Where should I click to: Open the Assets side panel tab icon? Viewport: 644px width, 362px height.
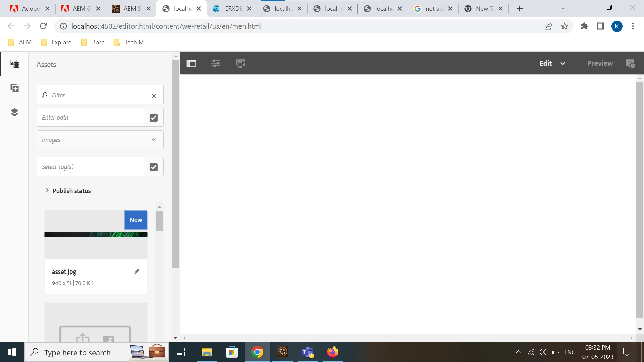[14, 64]
